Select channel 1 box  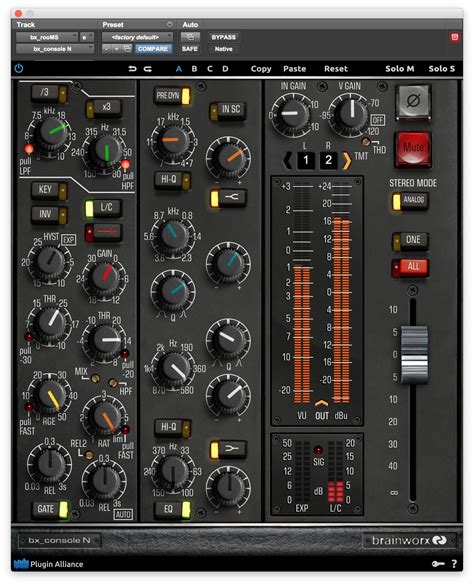[x=306, y=160]
